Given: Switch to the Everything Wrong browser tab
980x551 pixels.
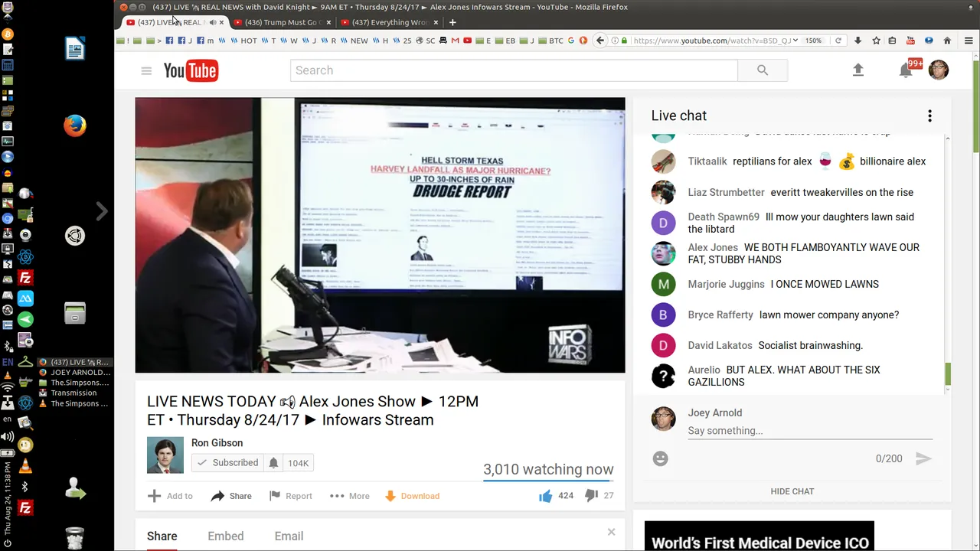Looking at the screenshot, I should tap(390, 22).
